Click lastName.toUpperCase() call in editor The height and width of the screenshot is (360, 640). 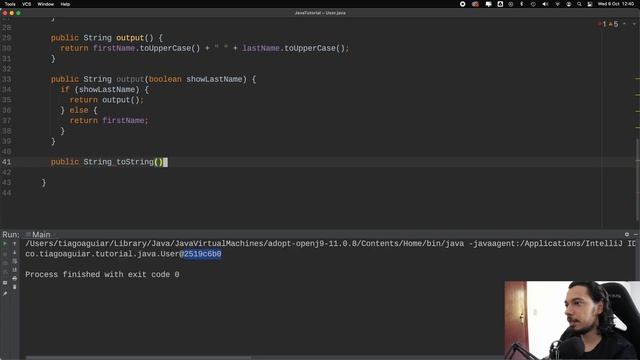click(x=294, y=48)
